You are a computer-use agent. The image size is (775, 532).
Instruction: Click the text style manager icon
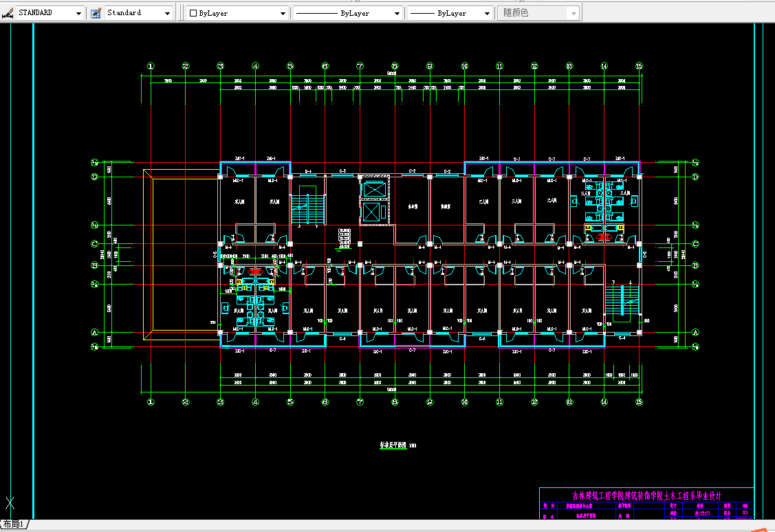[x=7, y=13]
